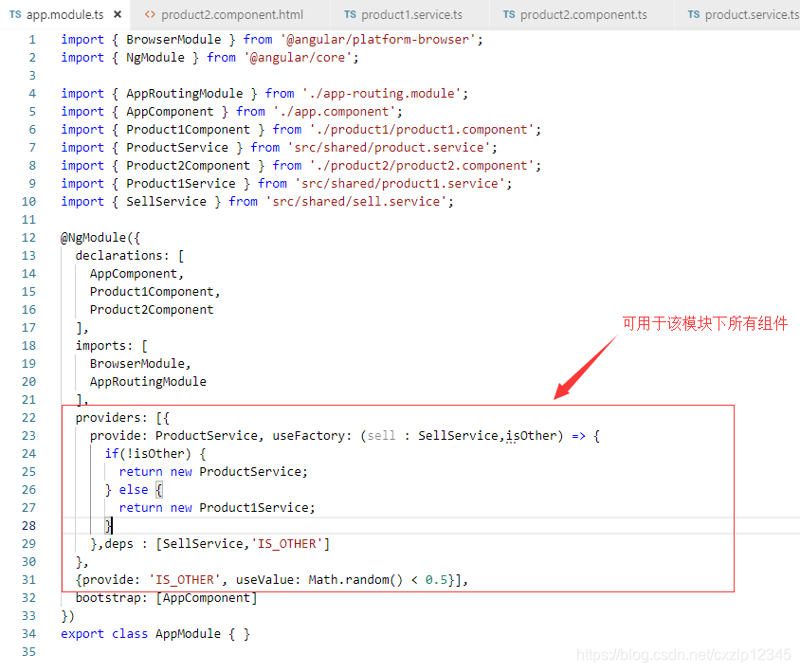This screenshot has height=672, width=800.
Task: Click 'Product1Service' in the line 9 import
Action: [x=181, y=184]
